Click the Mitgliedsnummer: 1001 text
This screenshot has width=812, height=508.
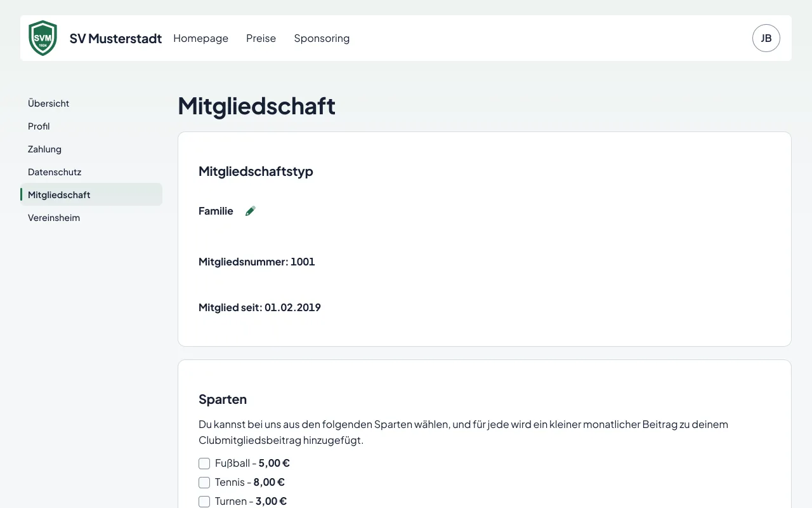[257, 262]
